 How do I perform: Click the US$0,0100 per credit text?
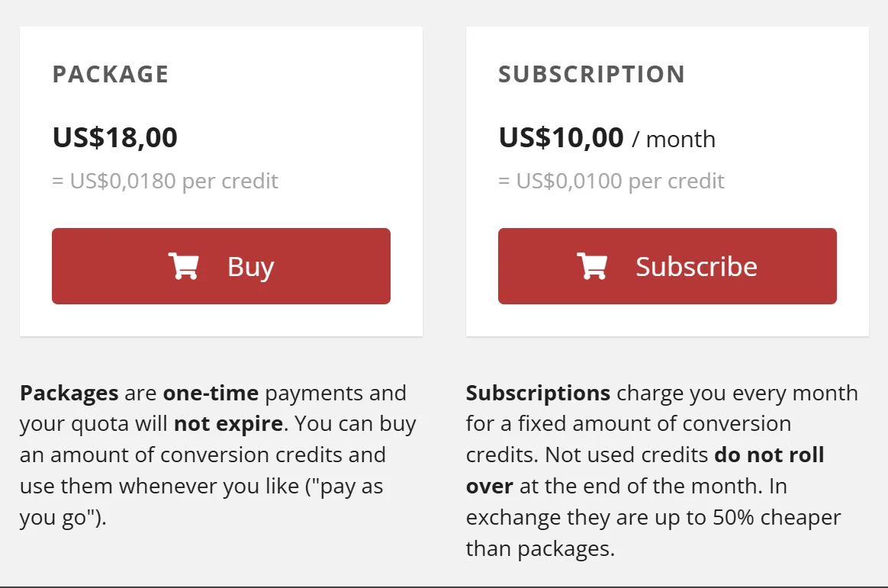(x=612, y=181)
